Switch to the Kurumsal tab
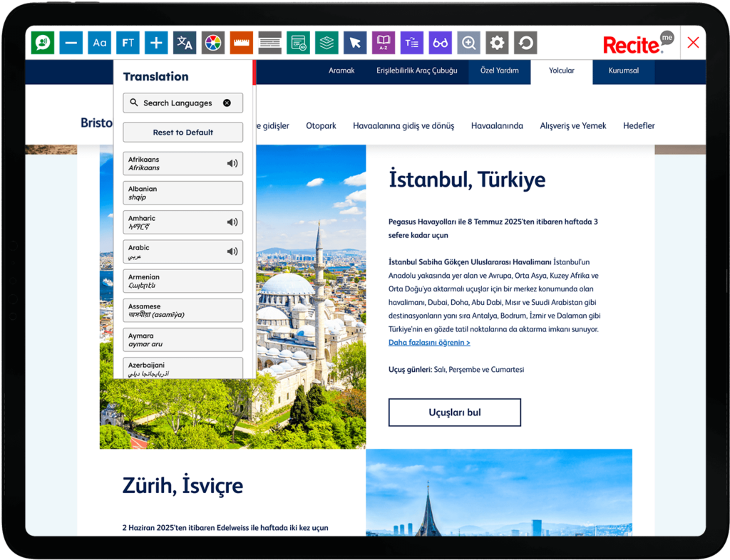The height and width of the screenshot is (560, 730). [623, 71]
